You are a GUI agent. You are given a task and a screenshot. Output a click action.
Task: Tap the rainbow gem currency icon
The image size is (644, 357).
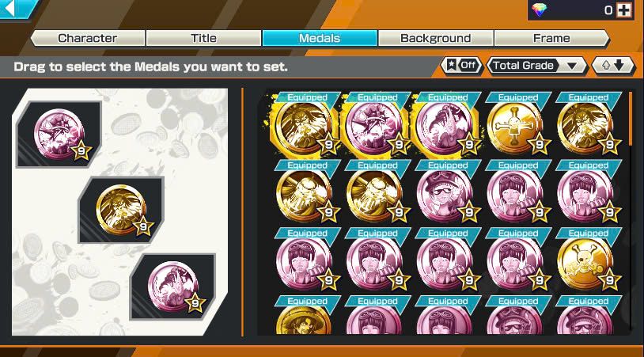[540, 9]
